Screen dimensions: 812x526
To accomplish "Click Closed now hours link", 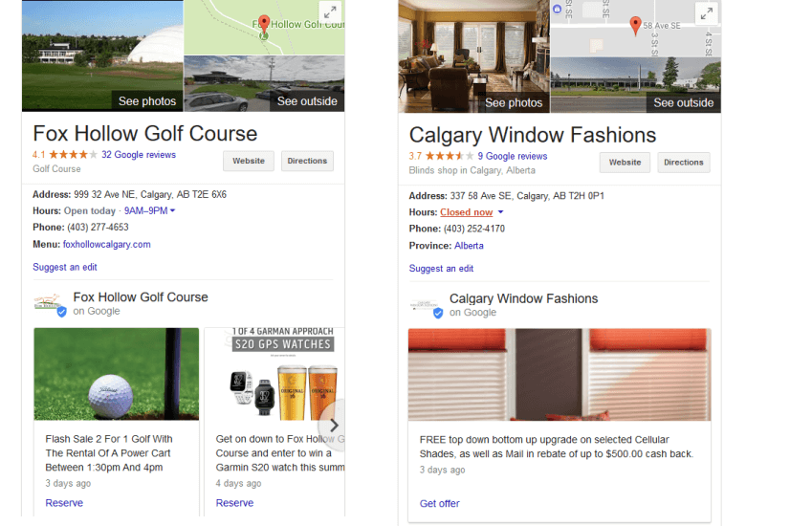I will 466,212.
